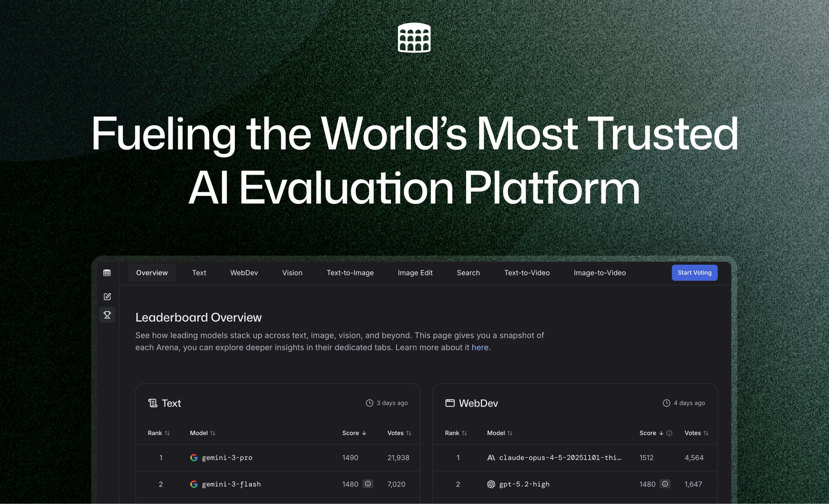Open the 'here' link in the overview description

(x=480, y=347)
